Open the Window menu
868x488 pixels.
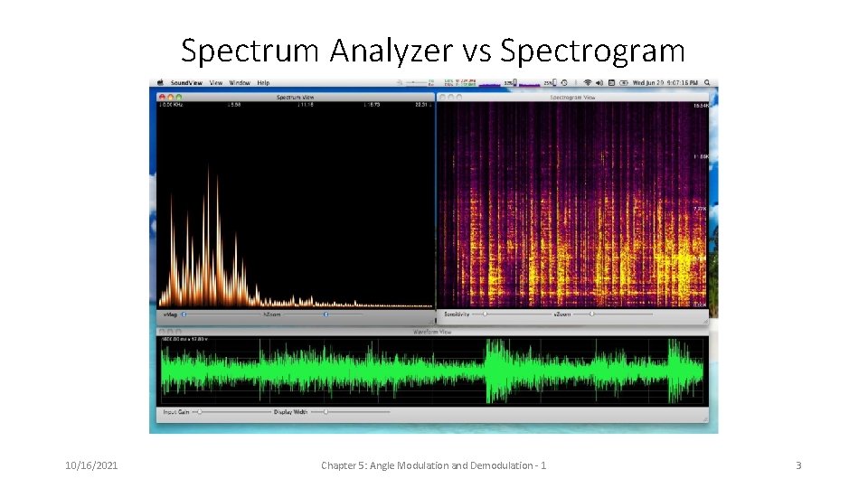[x=240, y=83]
